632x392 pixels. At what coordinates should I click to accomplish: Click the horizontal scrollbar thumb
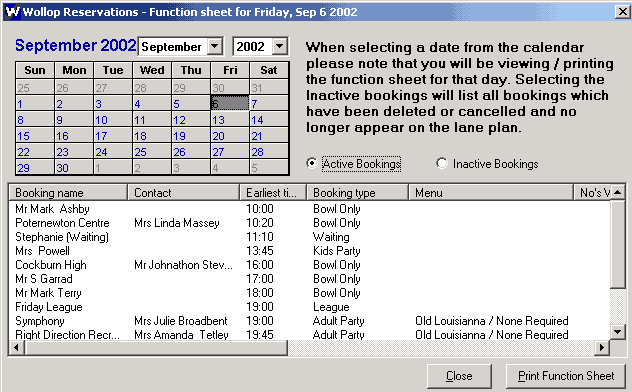pos(156,347)
